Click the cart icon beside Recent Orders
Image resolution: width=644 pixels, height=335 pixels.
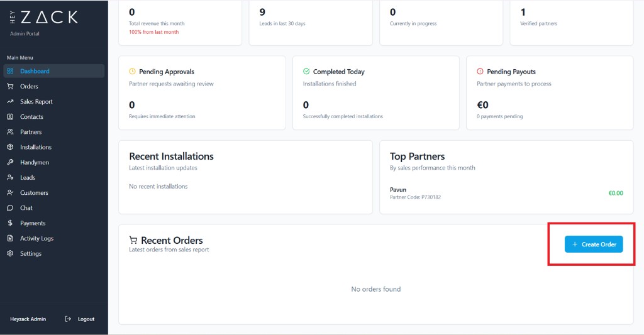click(x=133, y=239)
